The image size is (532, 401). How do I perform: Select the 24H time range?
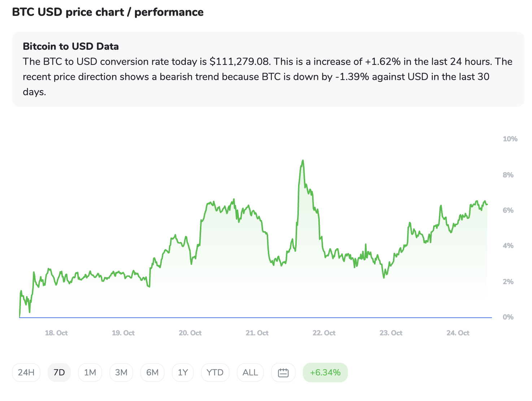click(26, 373)
